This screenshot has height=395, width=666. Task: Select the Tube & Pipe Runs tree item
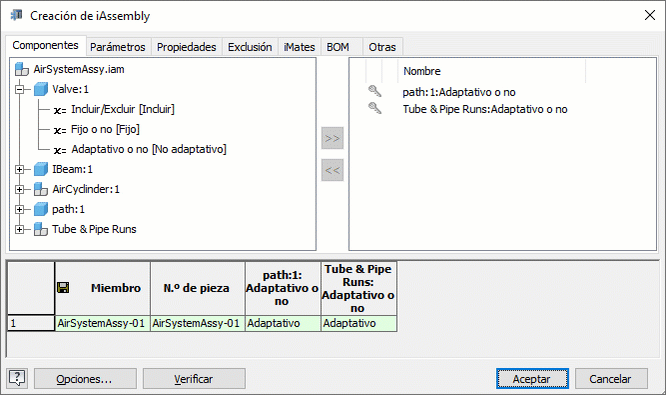94,229
